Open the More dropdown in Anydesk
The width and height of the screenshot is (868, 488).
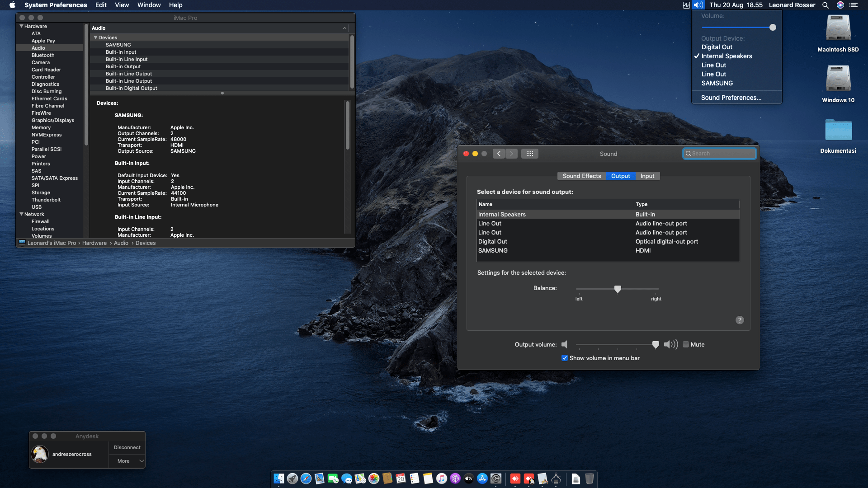[127, 461]
